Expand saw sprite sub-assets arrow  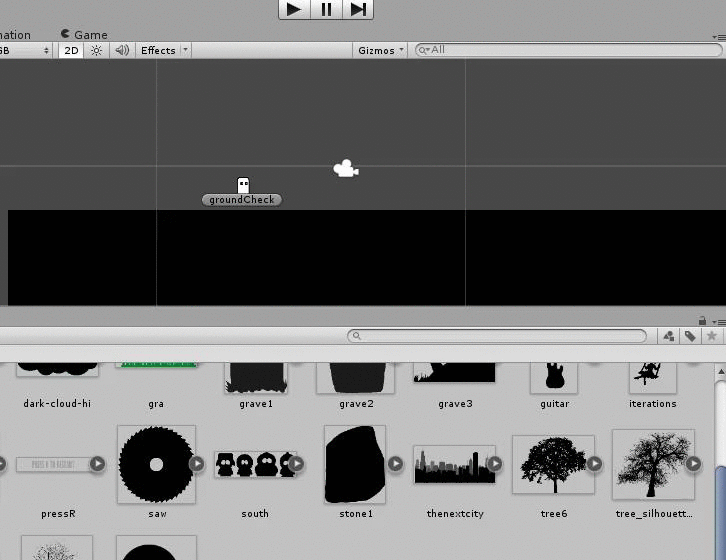pos(197,464)
